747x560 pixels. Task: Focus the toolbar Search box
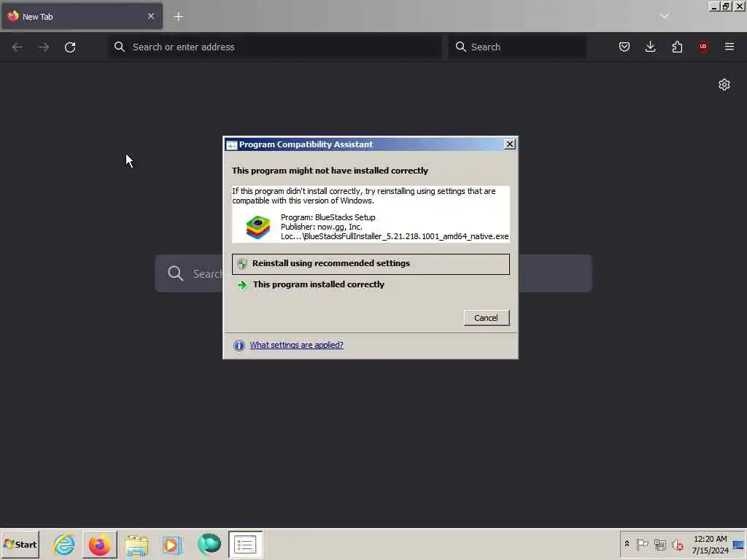517,47
